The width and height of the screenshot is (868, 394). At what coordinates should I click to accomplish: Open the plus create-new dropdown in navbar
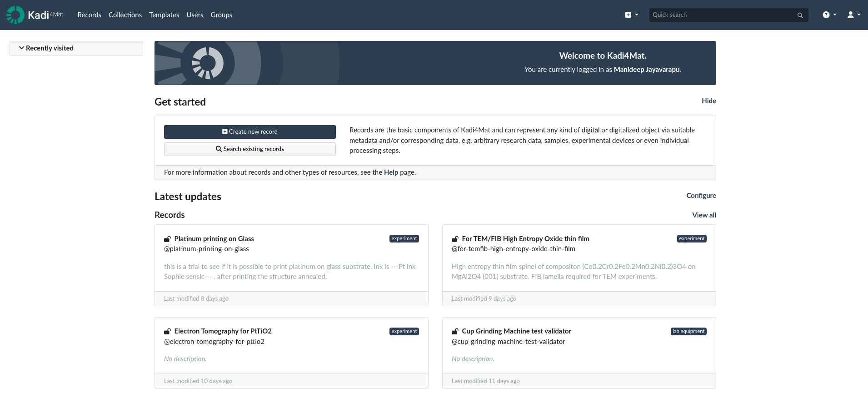[632, 15]
